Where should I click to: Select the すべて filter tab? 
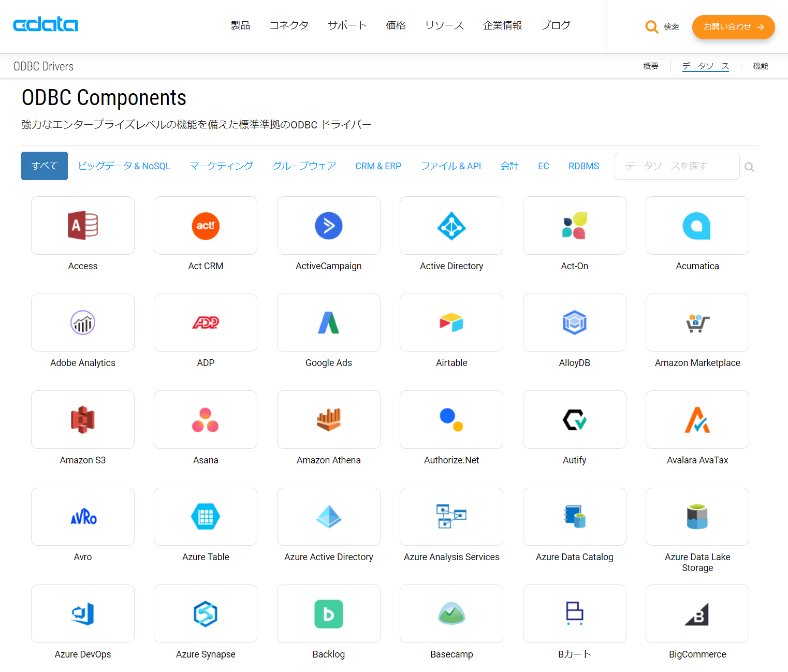click(45, 166)
